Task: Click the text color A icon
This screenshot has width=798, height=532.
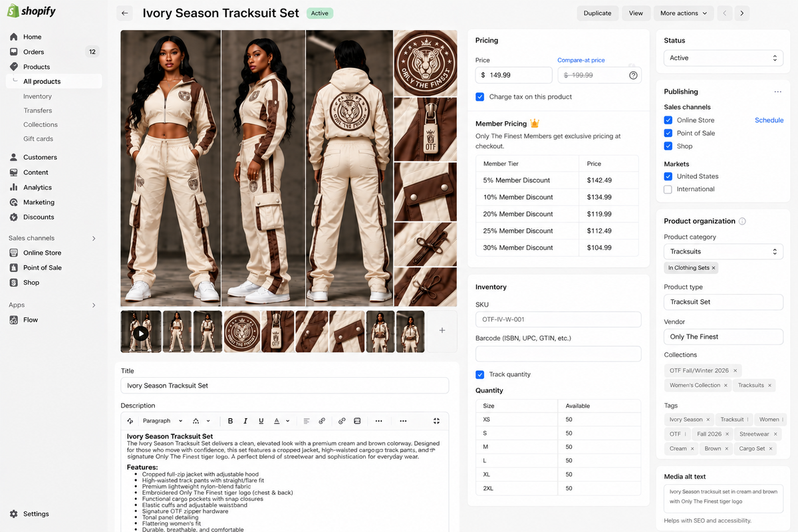Action: pyautogui.click(x=277, y=421)
